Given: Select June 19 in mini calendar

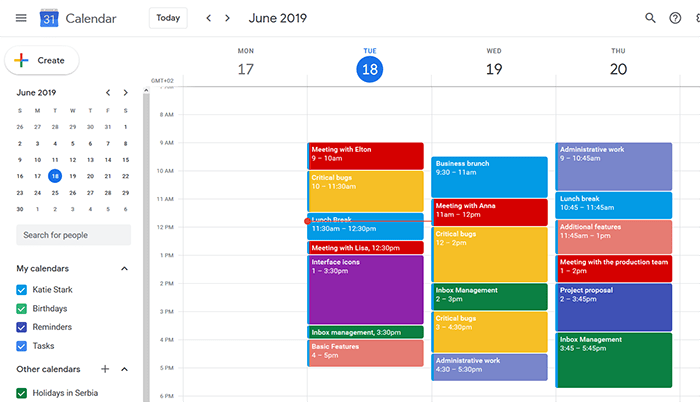Looking at the screenshot, I should (73, 176).
